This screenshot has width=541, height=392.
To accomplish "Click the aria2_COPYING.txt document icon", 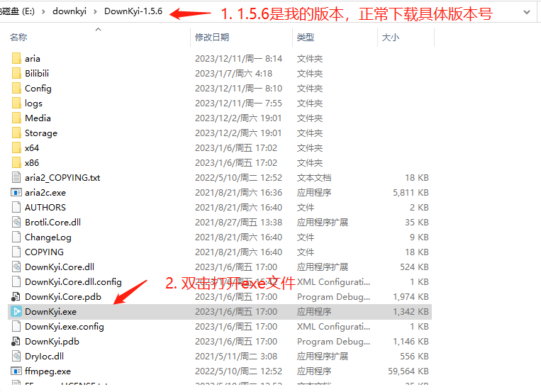I will click(x=16, y=178).
